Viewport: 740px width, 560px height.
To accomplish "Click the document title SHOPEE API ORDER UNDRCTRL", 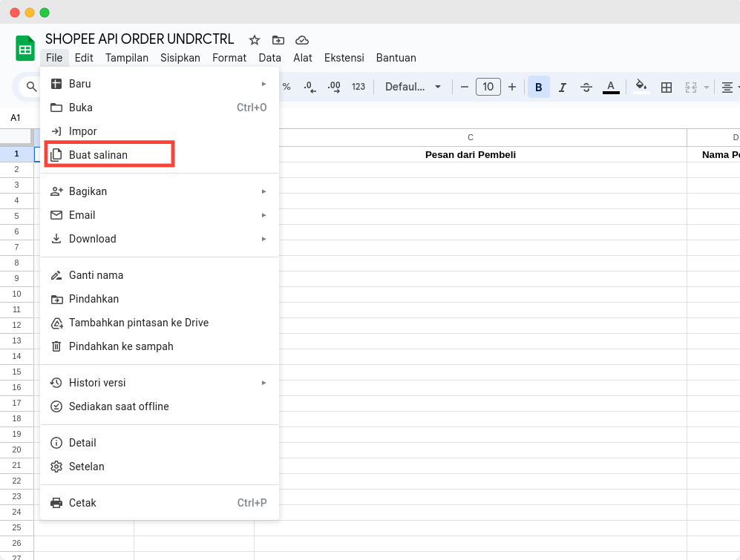I will (140, 39).
